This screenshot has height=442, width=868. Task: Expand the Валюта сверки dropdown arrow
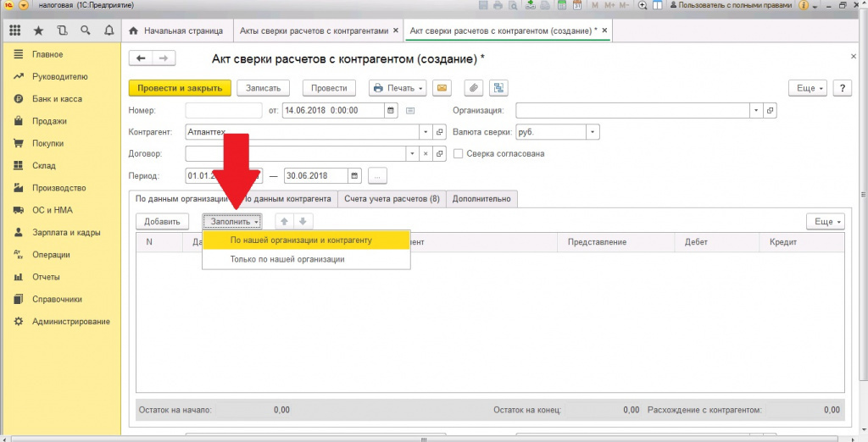coord(593,132)
